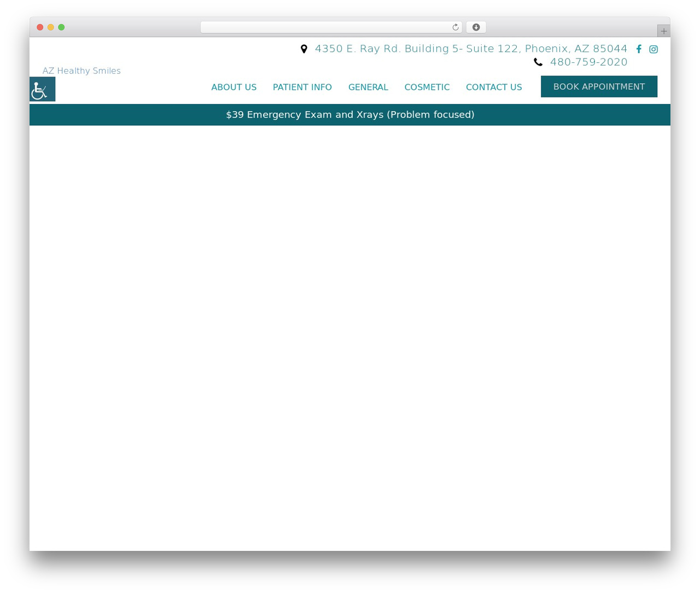The image size is (700, 593).
Task: Book an appointment with the teal button
Action: point(599,86)
